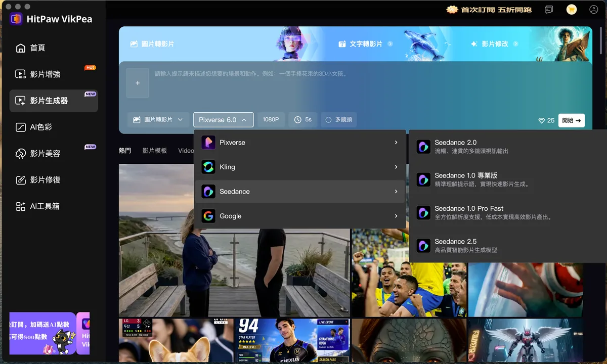Screen dimensions: 607x364
Task: Click the diamond credits icon showing 25
Action: [x=542, y=120]
